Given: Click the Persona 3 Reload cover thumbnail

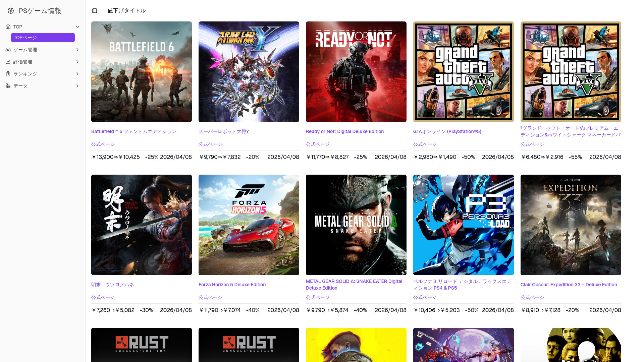Looking at the screenshot, I should click(x=463, y=225).
